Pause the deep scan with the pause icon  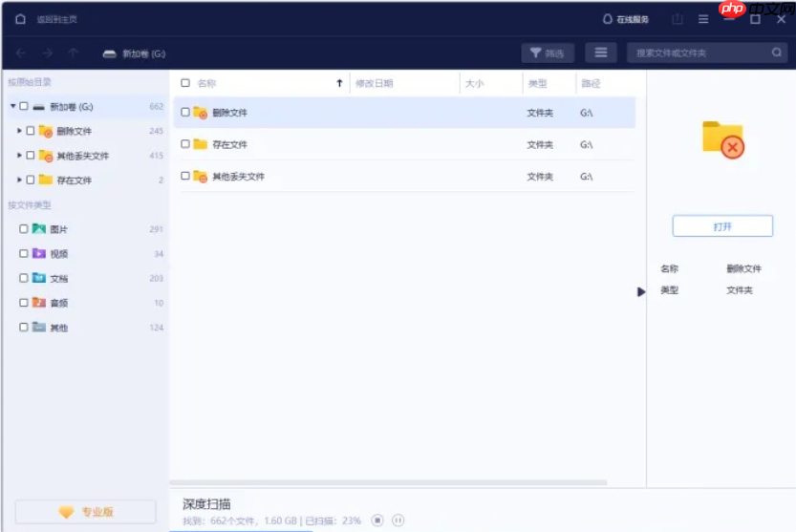click(x=398, y=520)
